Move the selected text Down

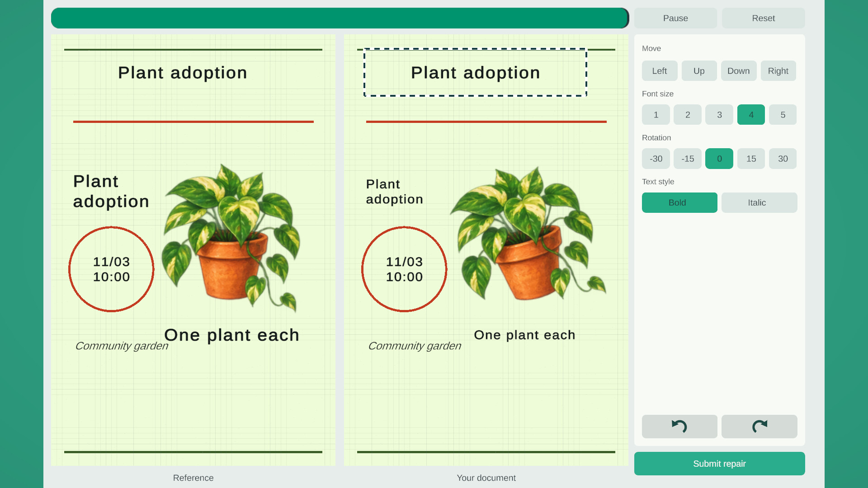click(x=739, y=71)
